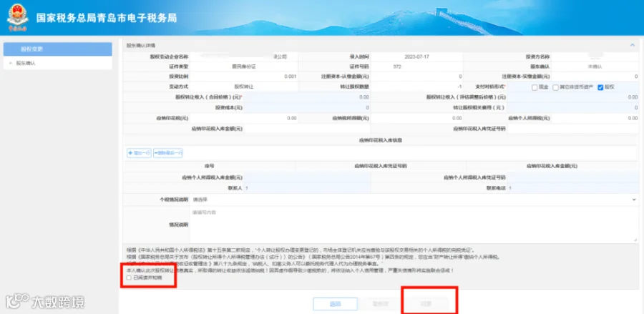Focus the 股权转让收入(评估调整后价格) field

click(573, 97)
